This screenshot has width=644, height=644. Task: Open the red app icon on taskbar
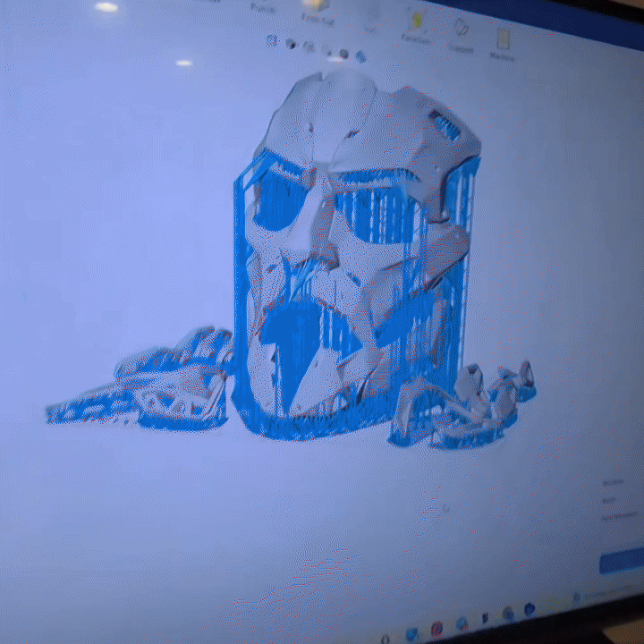tap(436, 628)
